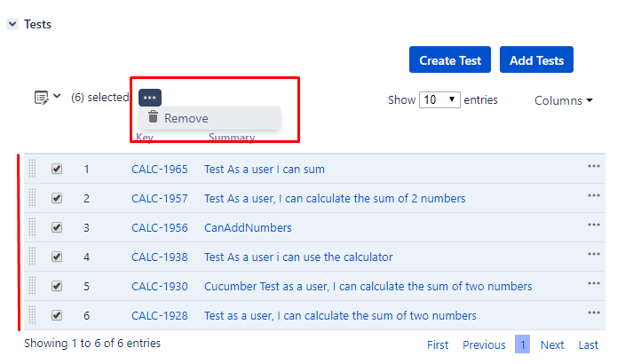Open the Columns dropdown

(564, 100)
